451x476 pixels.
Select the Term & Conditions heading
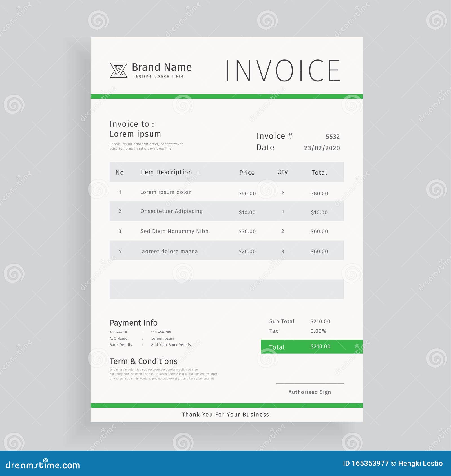click(x=143, y=361)
